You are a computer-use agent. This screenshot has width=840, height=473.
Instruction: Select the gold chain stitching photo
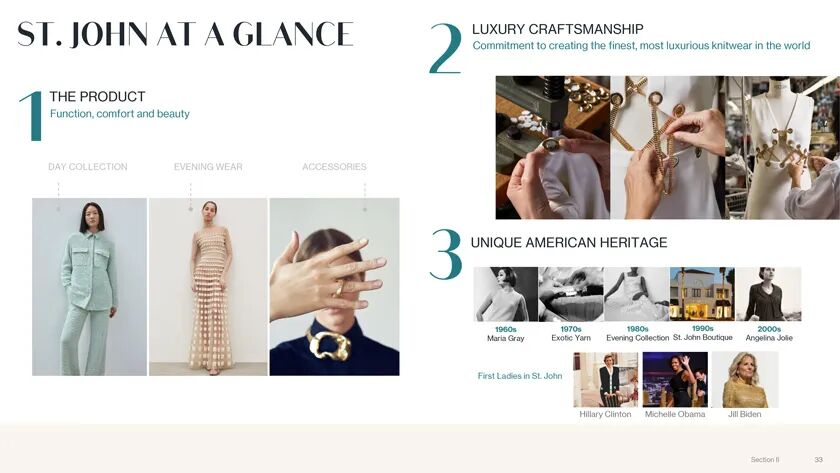point(668,147)
